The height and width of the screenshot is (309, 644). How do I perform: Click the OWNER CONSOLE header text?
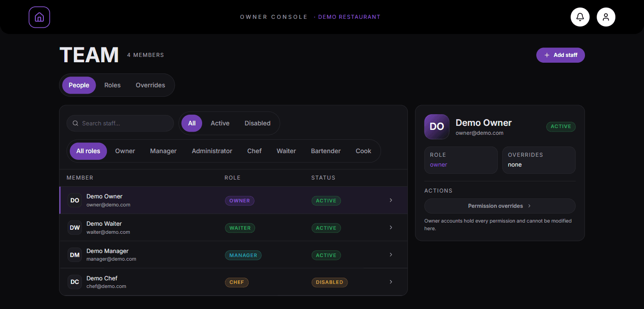pyautogui.click(x=274, y=17)
